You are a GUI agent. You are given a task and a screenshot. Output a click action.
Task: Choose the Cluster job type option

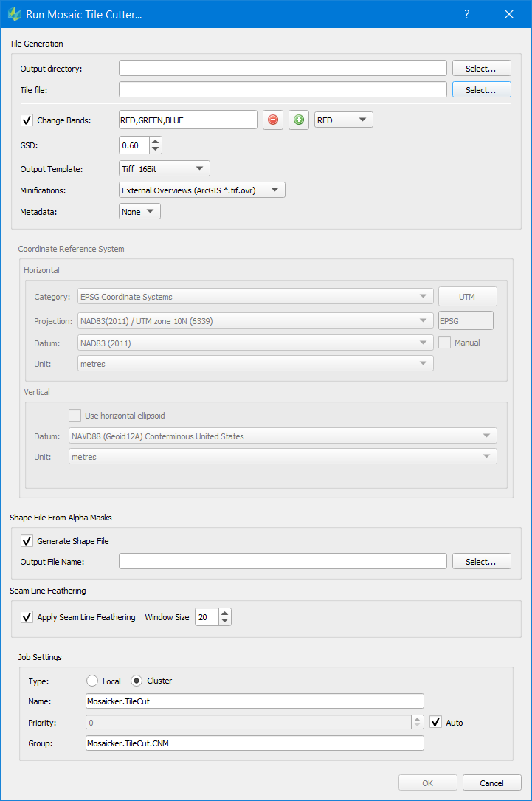tap(137, 681)
